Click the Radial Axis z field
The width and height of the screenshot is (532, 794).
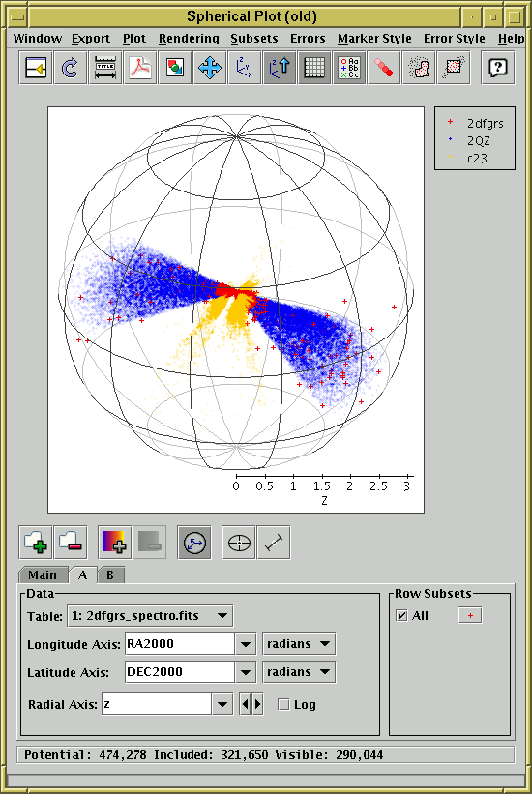click(157, 704)
